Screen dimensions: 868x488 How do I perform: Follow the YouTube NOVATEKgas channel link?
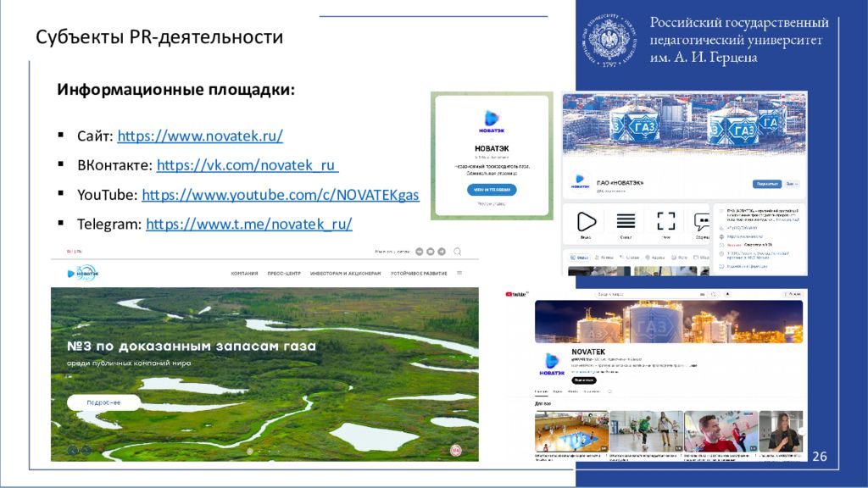point(280,195)
